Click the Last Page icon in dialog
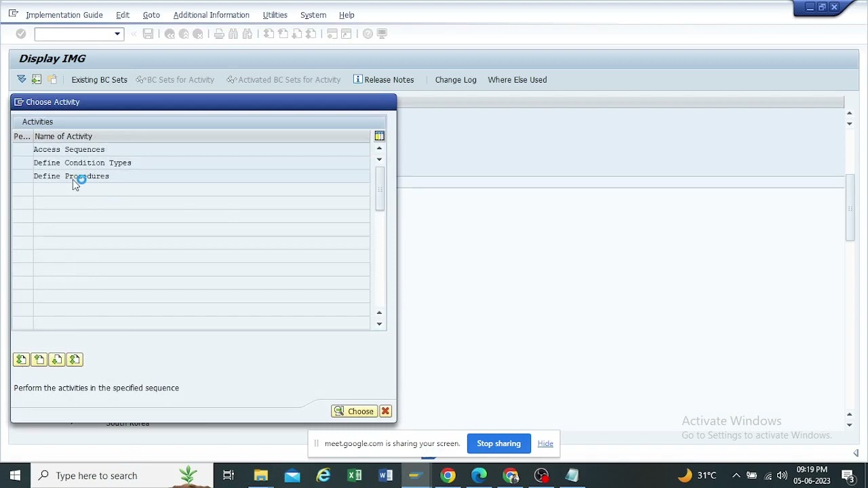Image resolution: width=868 pixels, height=488 pixels. point(74,360)
